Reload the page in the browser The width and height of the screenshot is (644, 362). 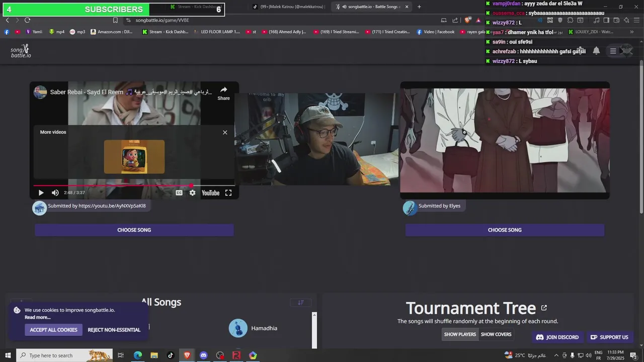coord(27,20)
